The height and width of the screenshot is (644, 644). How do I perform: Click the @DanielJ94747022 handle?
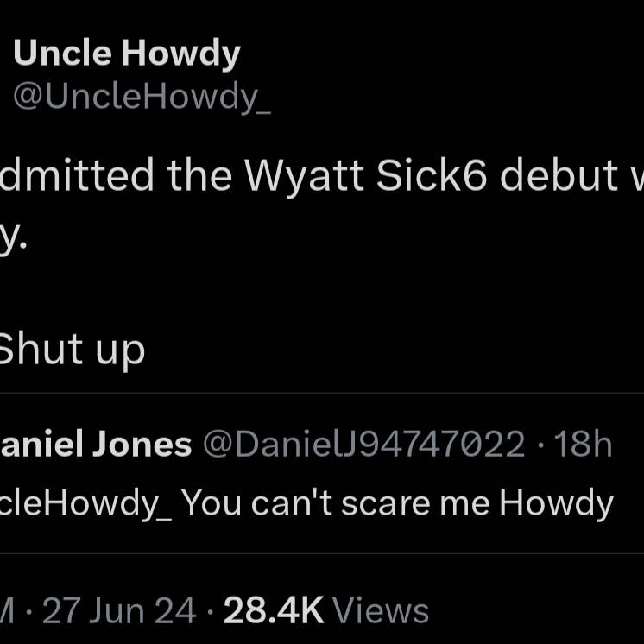pos(363,445)
